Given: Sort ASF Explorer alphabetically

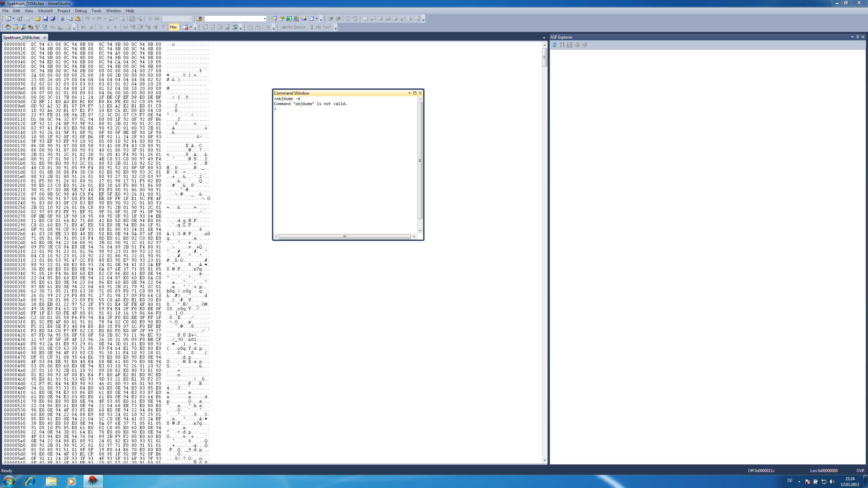Looking at the screenshot, I should (562, 45).
